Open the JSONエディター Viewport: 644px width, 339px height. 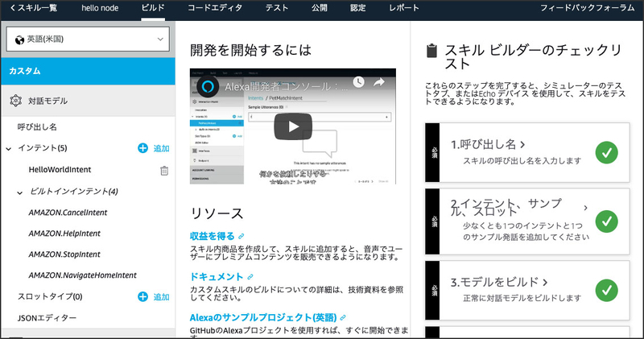tap(47, 317)
